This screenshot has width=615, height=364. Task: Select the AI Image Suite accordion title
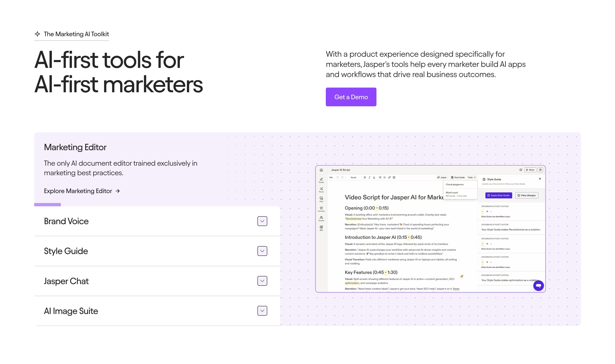point(71,311)
